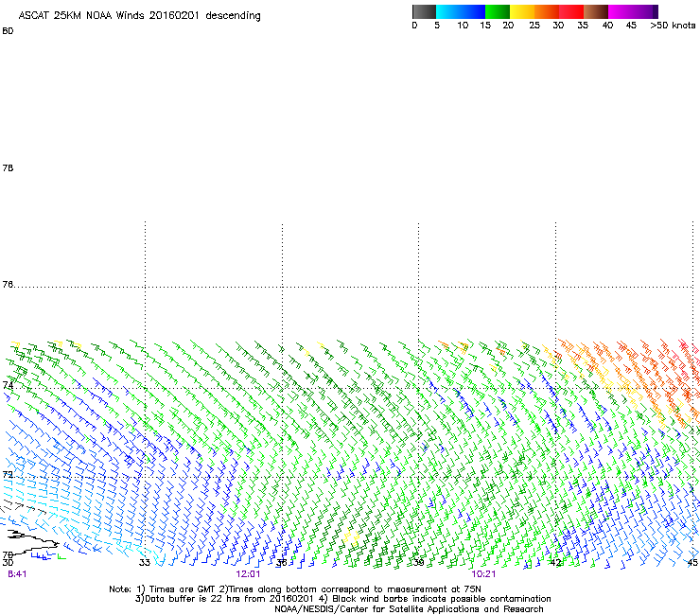Click the '5' label under the color bar
The width and height of the screenshot is (700, 615).
[x=437, y=26]
